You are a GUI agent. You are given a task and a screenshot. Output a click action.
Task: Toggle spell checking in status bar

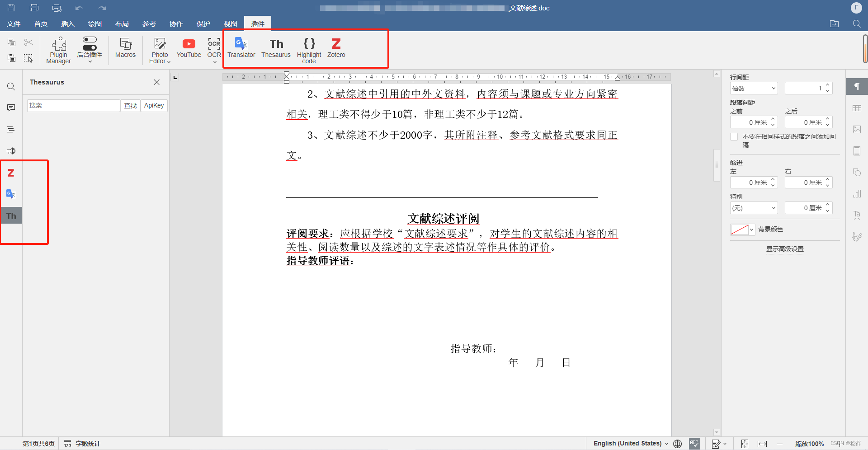tap(694, 444)
